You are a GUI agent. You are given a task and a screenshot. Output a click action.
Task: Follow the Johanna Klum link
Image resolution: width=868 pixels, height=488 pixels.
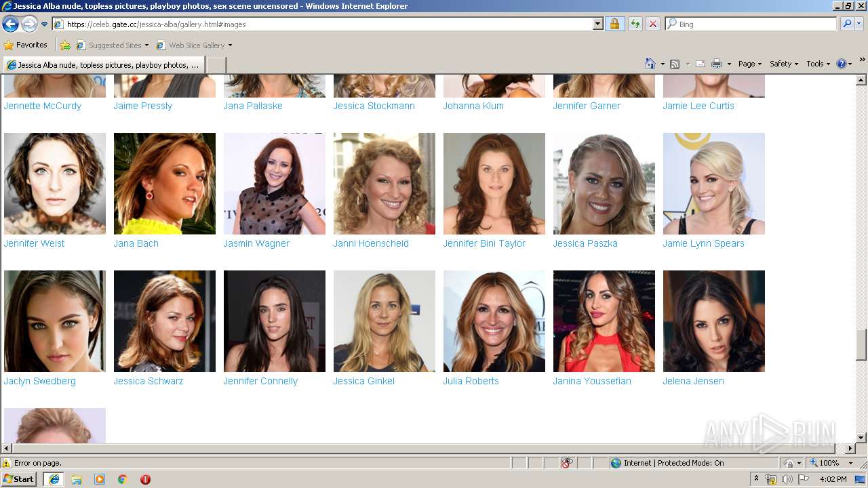coord(473,106)
